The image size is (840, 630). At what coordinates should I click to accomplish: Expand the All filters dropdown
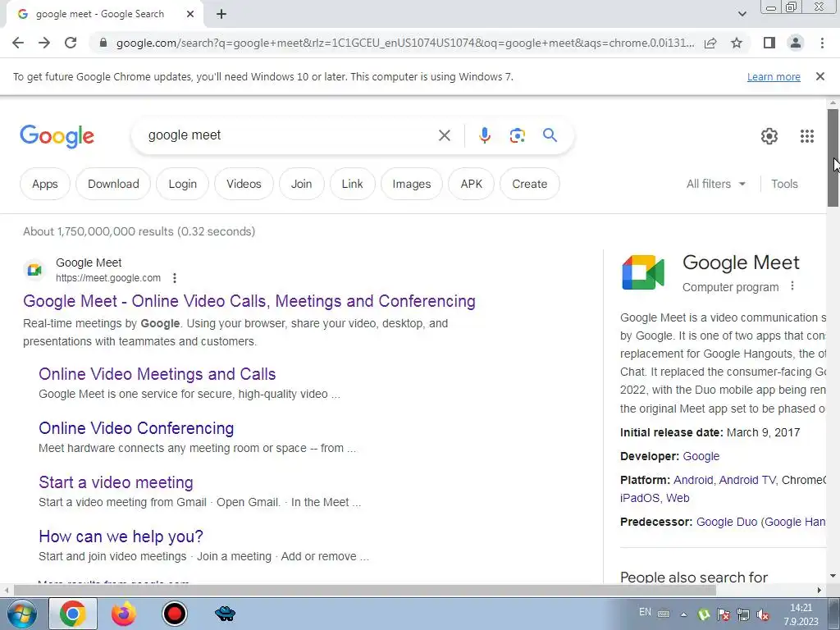click(715, 184)
